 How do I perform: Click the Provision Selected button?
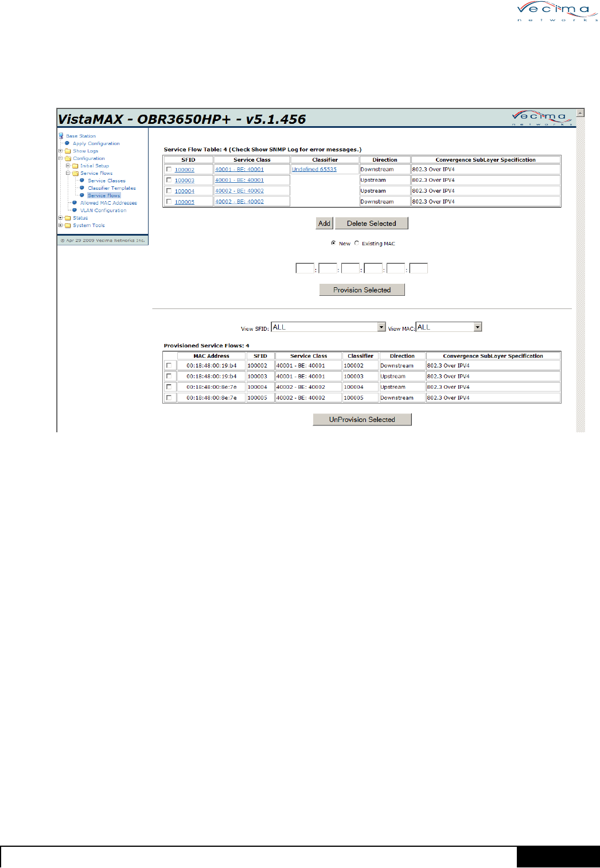pyautogui.click(x=362, y=290)
